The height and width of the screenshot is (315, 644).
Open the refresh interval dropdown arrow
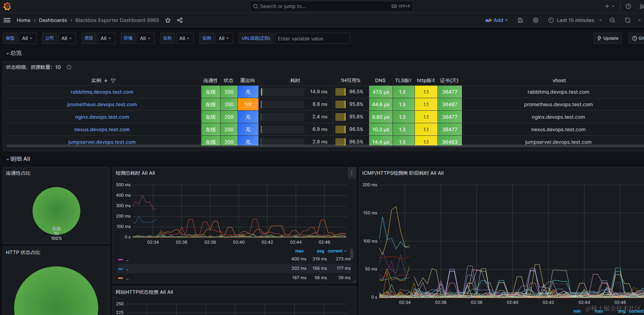pos(639,20)
